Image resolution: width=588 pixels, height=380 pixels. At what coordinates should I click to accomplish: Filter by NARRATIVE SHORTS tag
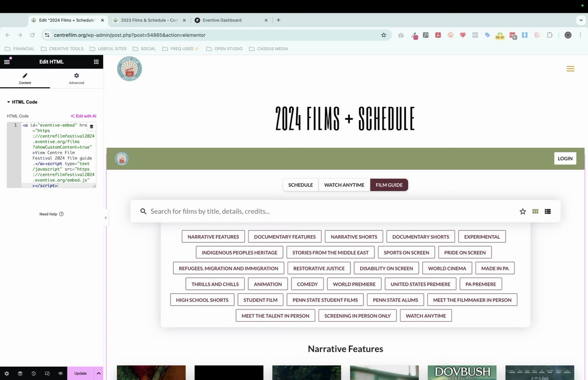click(354, 237)
